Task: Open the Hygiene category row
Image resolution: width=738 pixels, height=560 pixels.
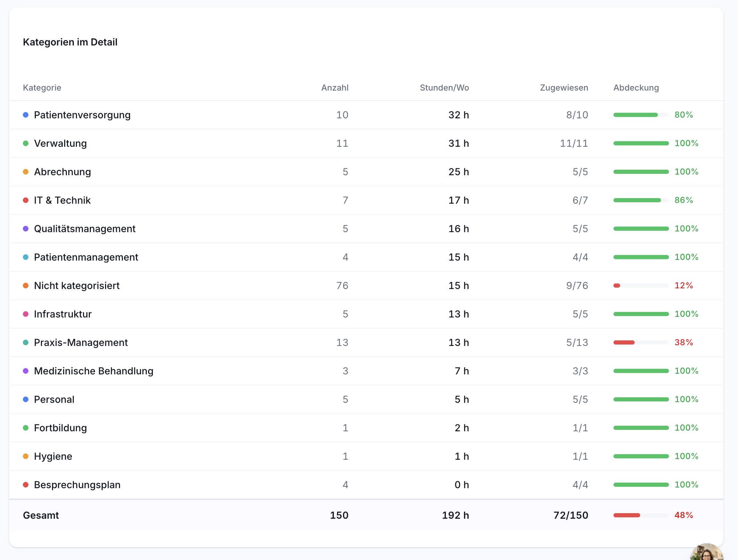Action: 366,456
